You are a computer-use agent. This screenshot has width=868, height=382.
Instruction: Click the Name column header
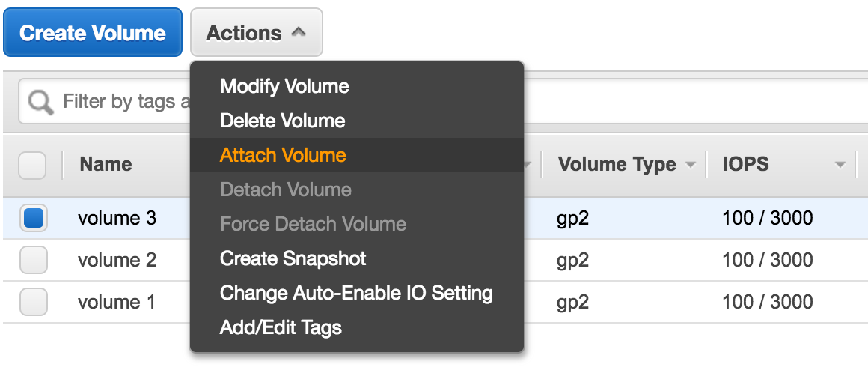[x=106, y=164]
